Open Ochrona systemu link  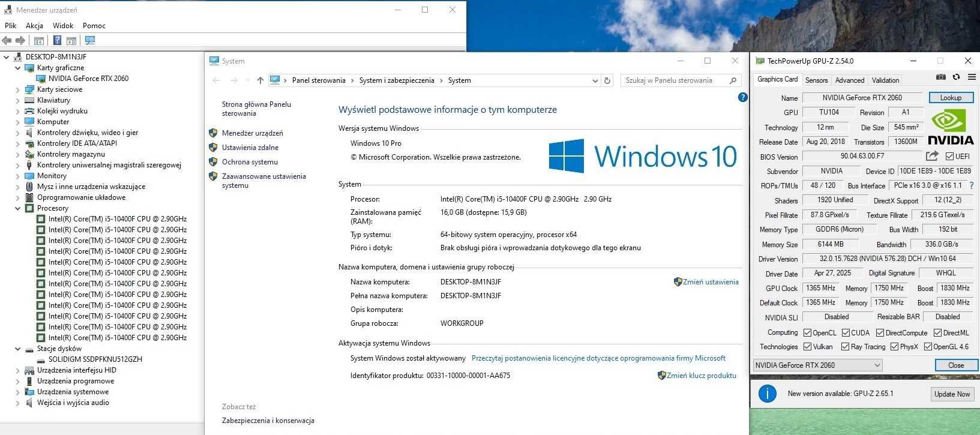(x=250, y=162)
